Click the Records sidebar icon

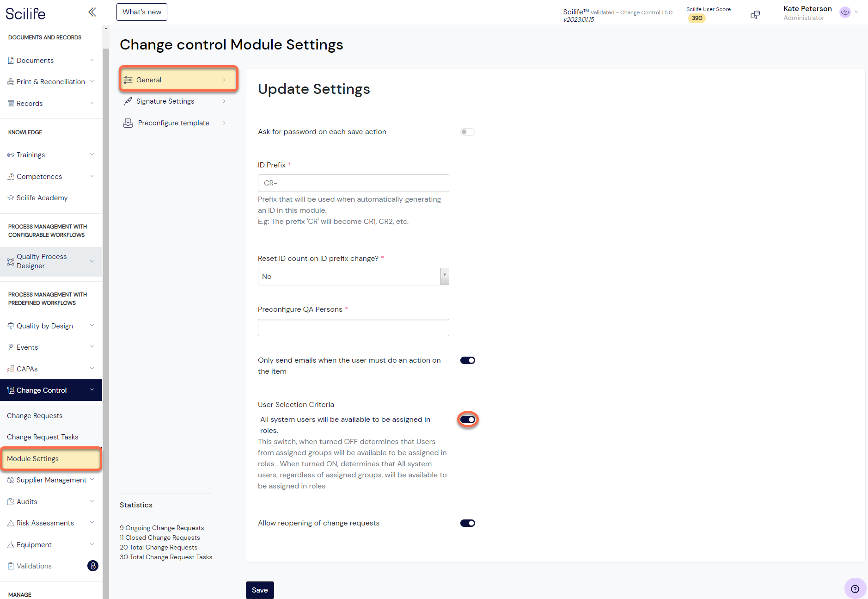[x=11, y=104]
